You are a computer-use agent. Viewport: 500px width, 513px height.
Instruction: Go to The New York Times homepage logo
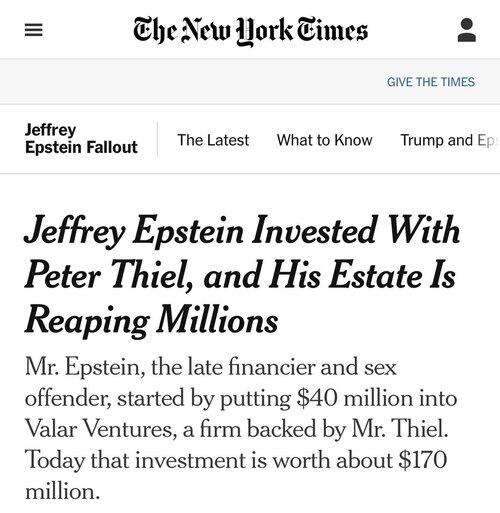250,30
